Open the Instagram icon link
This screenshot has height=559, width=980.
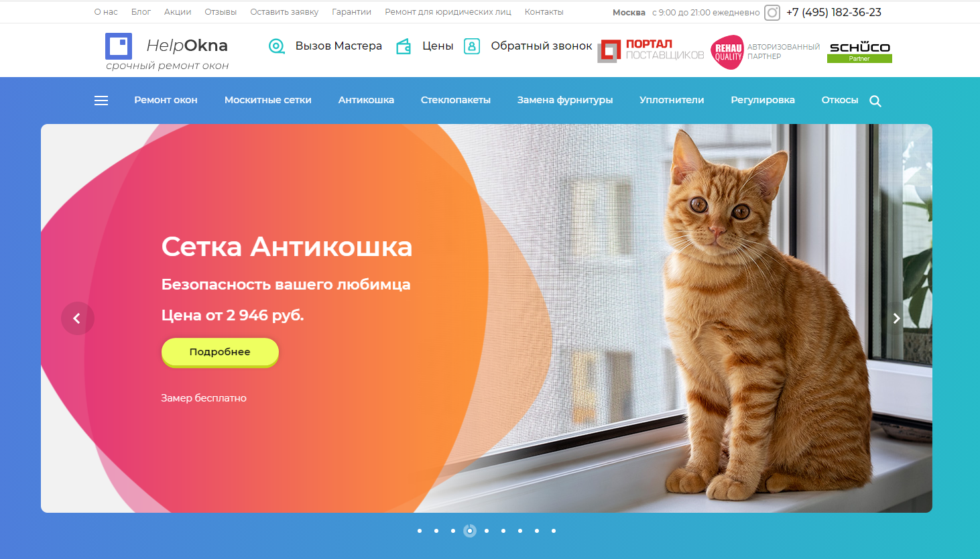pos(772,13)
